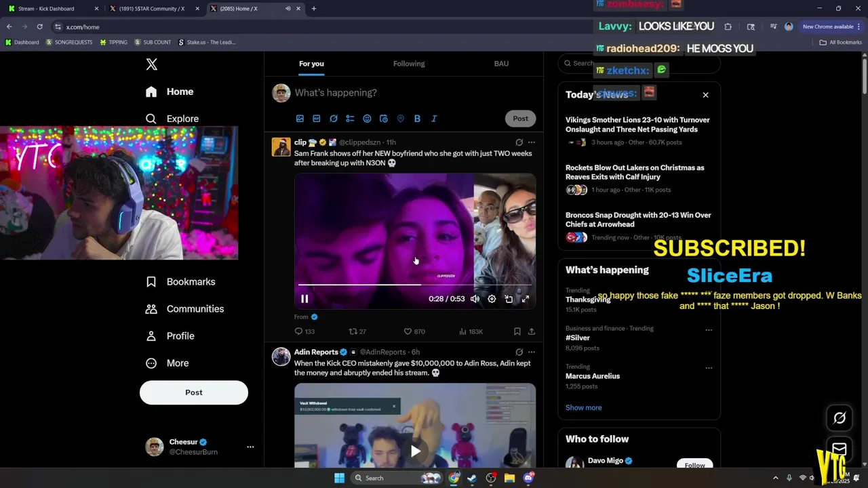Open Profile in the sidebar
This screenshot has height=488, width=868.
170,336
